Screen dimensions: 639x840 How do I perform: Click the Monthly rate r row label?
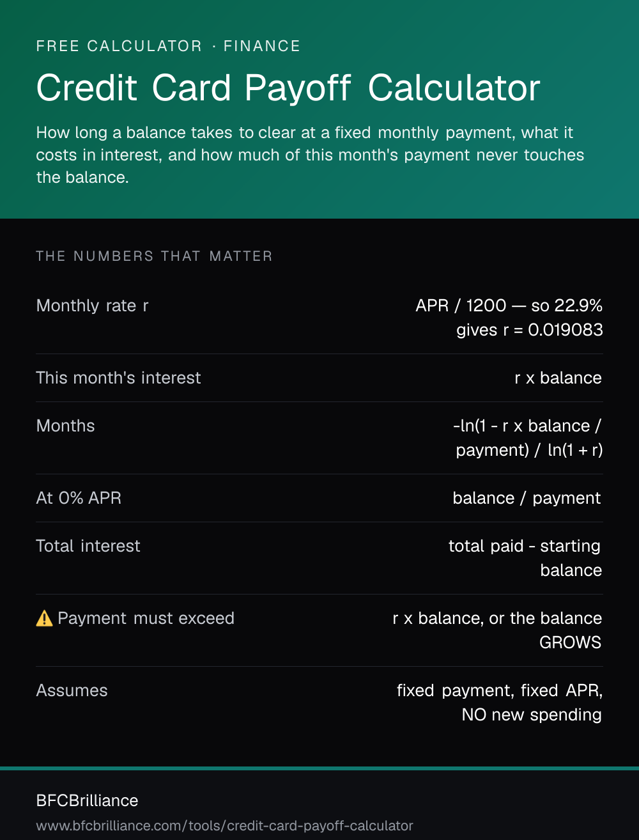tap(93, 306)
